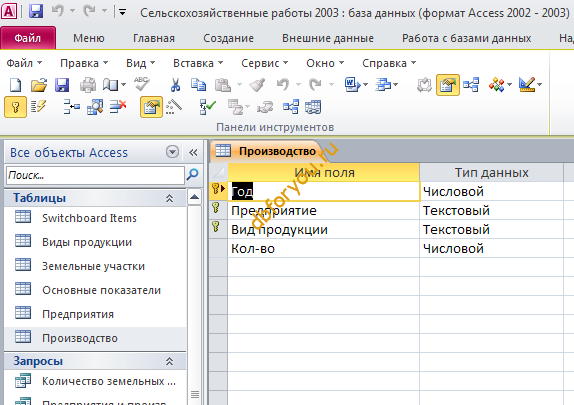Switch to Работа с базами данных tab

(466, 38)
